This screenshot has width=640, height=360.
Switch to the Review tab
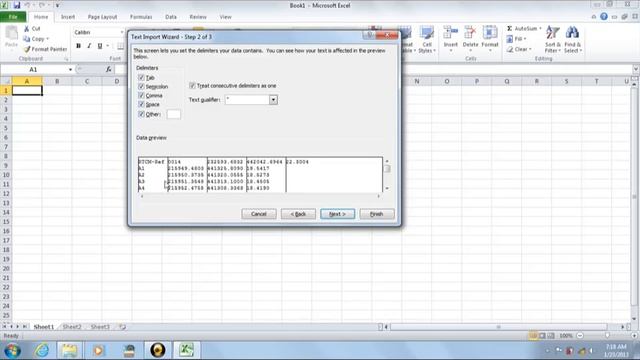(x=198, y=17)
